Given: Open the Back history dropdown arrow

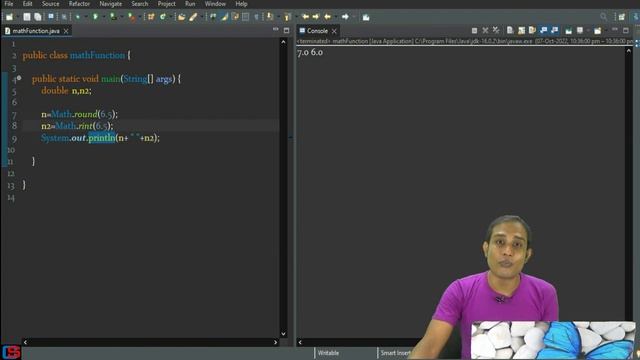Looking at the screenshot, I should pyautogui.click(x=336, y=17).
